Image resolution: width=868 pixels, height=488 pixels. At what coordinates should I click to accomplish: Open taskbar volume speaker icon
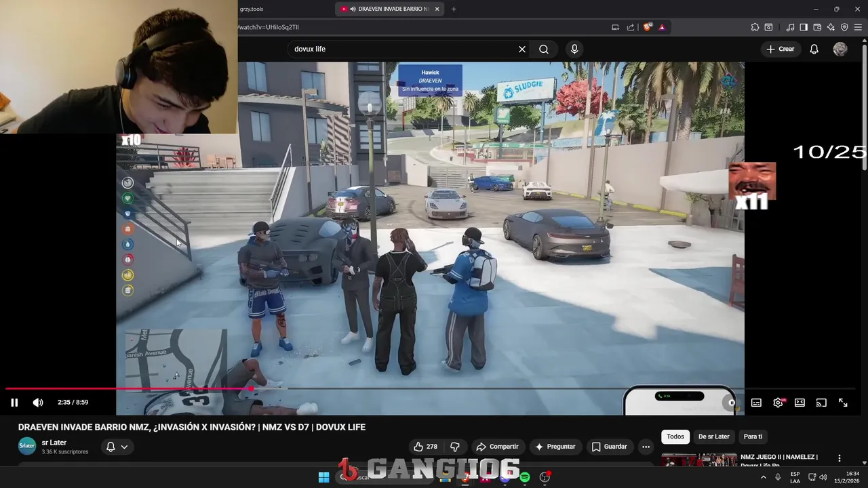pos(823,477)
